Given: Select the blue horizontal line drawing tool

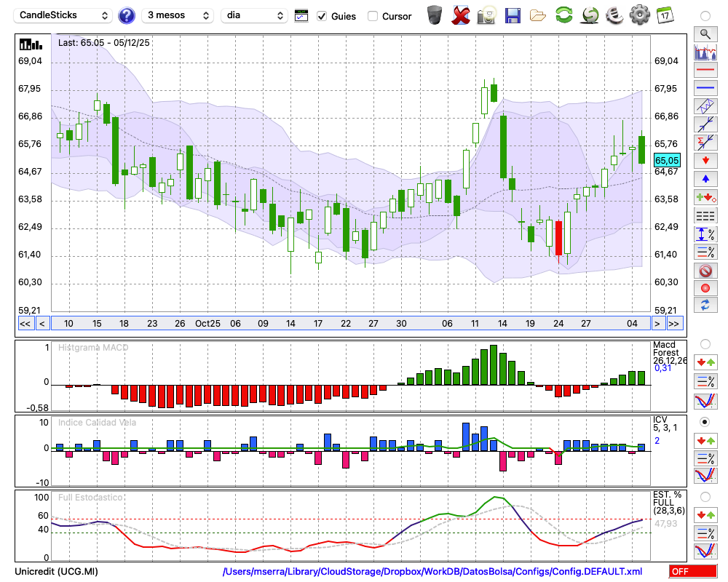Looking at the screenshot, I should click(705, 88).
